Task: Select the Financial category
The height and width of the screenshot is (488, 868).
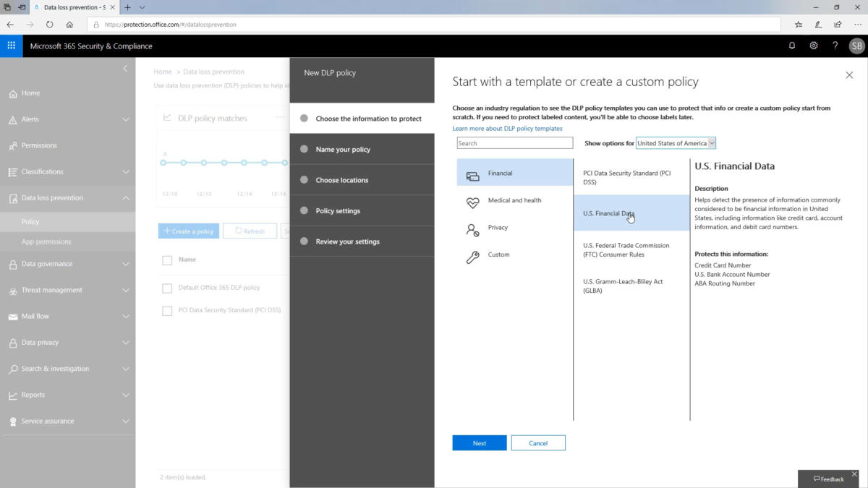Action: click(514, 174)
